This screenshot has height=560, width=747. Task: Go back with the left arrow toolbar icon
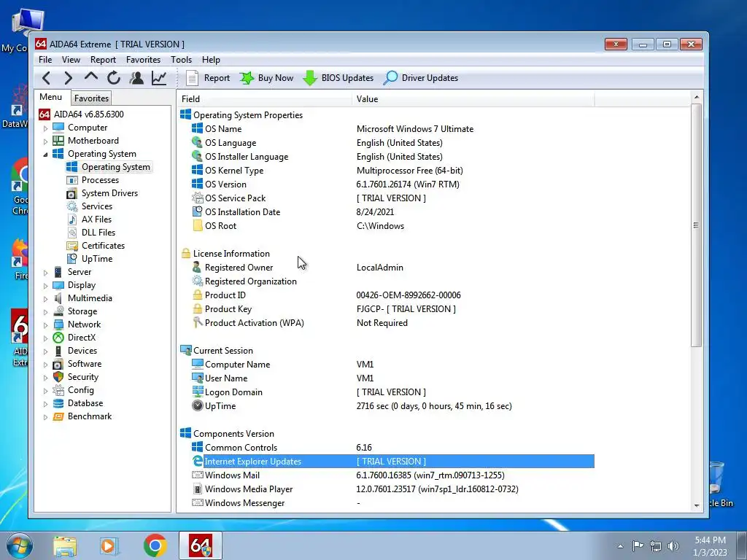coord(46,77)
